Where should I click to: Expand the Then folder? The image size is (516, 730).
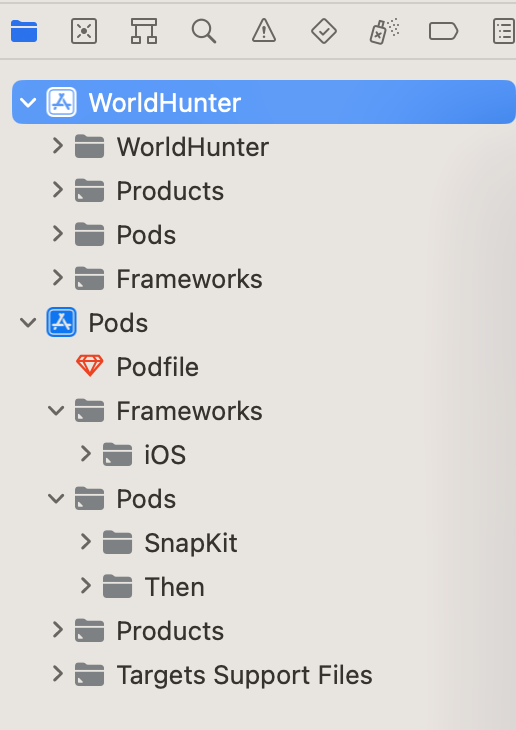(85, 586)
